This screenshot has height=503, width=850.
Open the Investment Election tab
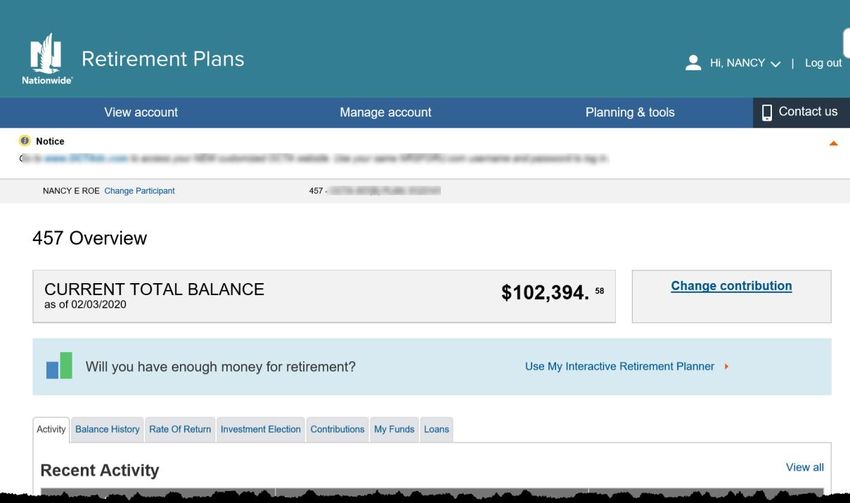pyautogui.click(x=260, y=429)
